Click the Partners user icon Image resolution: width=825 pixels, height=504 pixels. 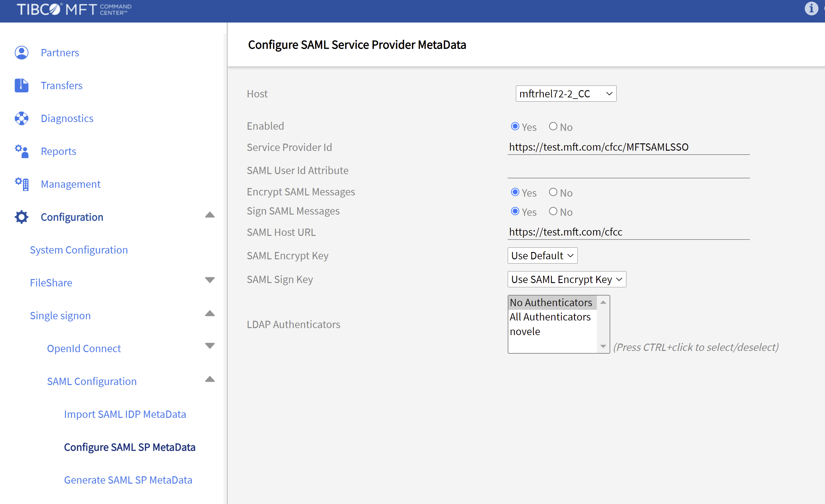pyautogui.click(x=21, y=53)
